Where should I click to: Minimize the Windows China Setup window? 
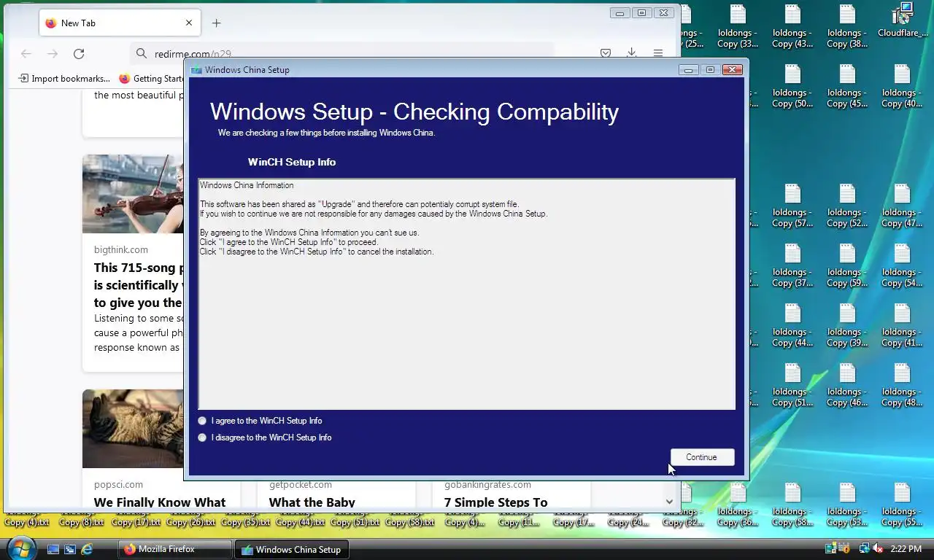click(688, 70)
